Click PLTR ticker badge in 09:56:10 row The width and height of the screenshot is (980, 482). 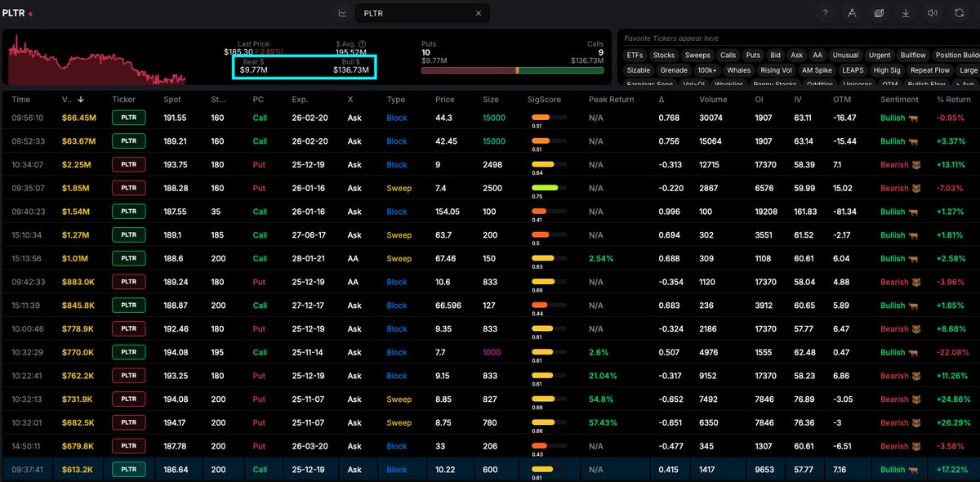128,118
